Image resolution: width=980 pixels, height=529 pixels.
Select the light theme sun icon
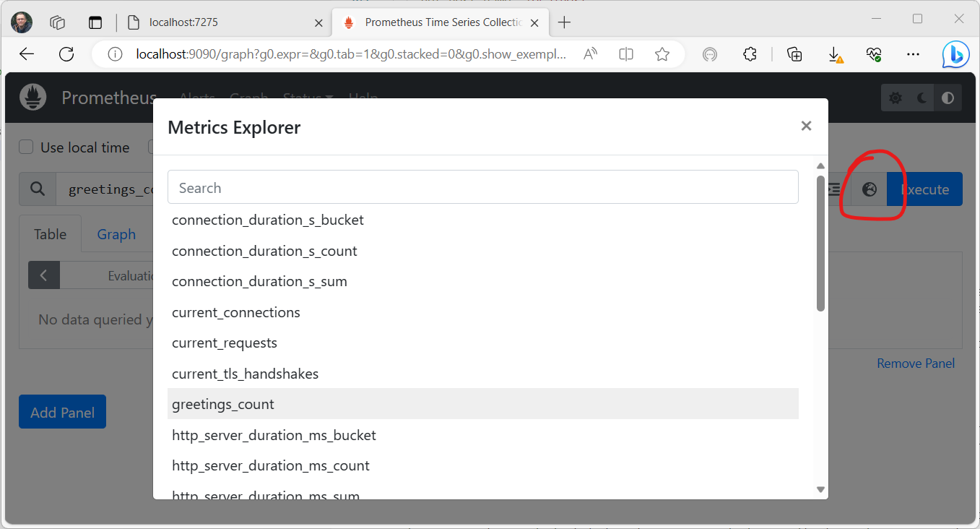896,98
